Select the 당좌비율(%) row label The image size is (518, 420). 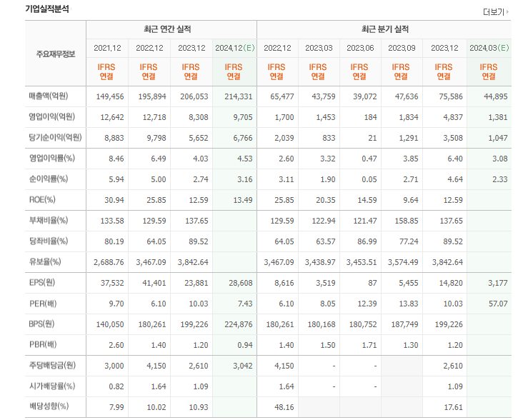coord(49,241)
